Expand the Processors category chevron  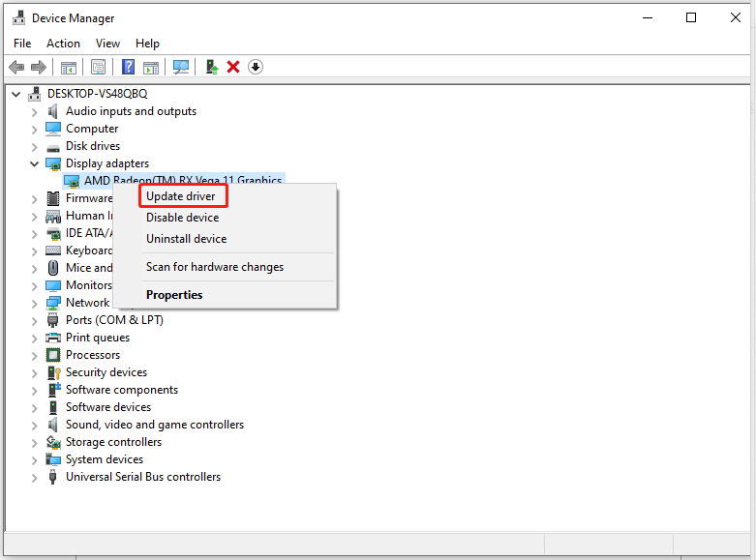[x=34, y=356]
